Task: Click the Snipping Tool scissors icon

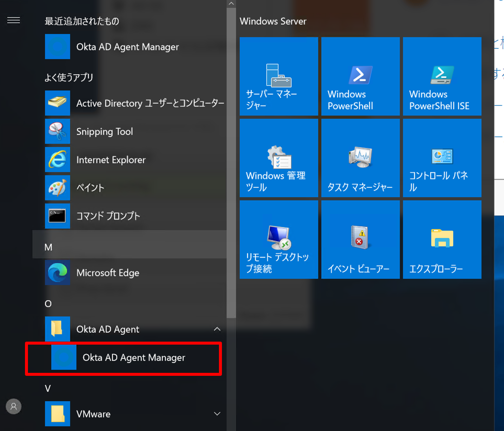Action: (58, 131)
